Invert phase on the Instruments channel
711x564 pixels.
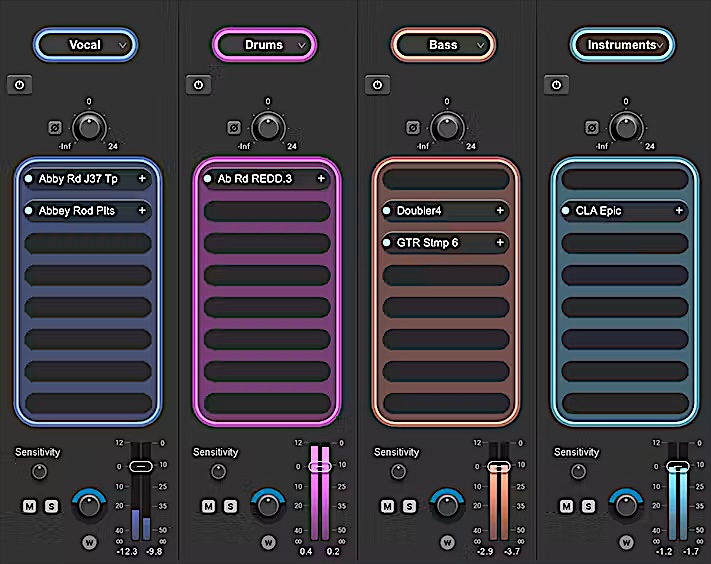[592, 128]
